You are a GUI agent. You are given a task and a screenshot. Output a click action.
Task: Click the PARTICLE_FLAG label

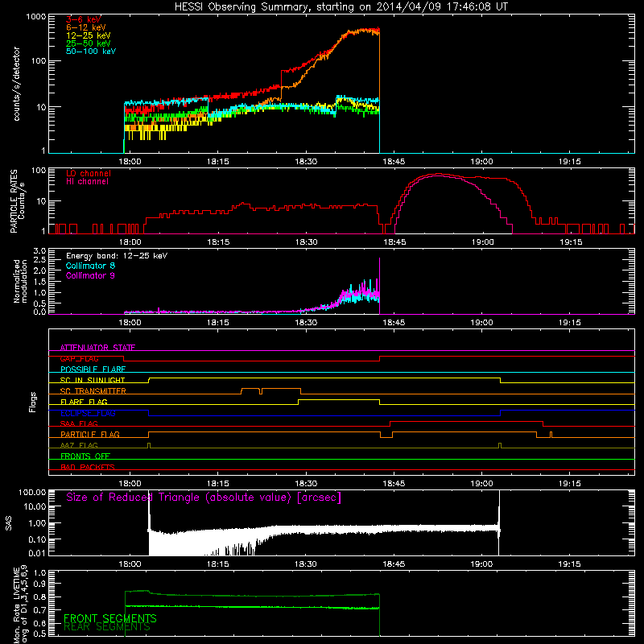pos(90,434)
